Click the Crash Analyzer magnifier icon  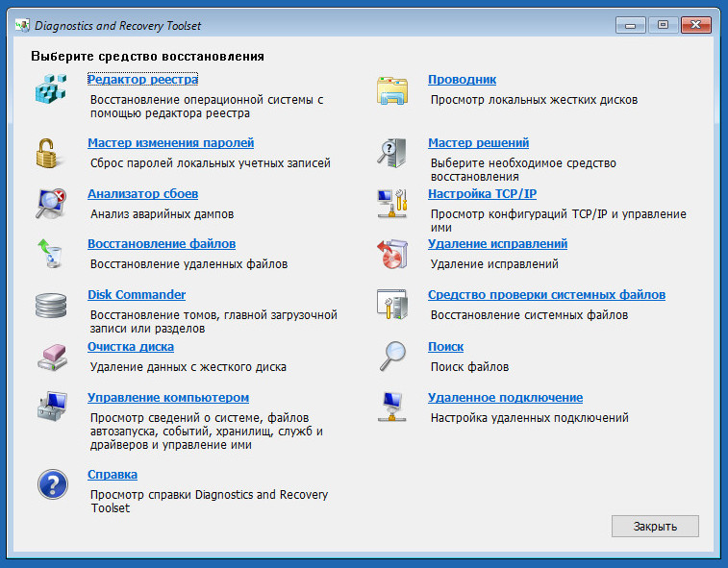pos(50,203)
